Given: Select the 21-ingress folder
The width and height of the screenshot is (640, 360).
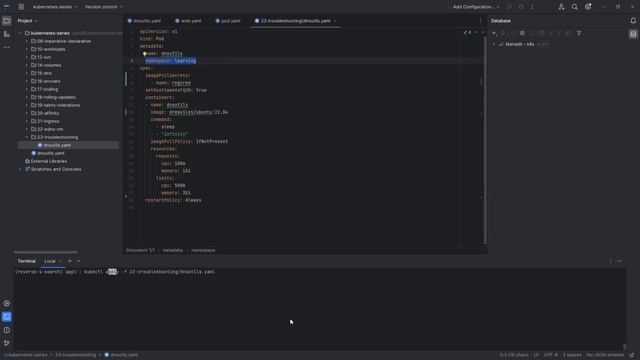Looking at the screenshot, I should (x=48, y=121).
